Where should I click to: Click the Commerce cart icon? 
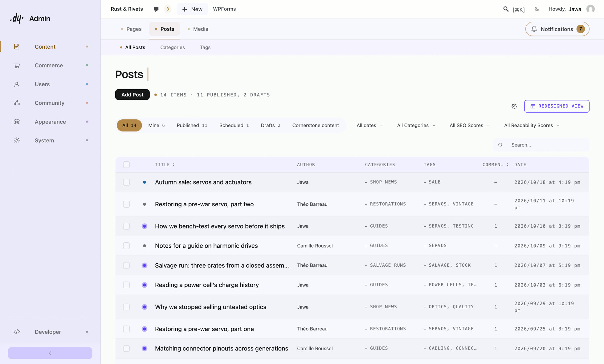[17, 65]
